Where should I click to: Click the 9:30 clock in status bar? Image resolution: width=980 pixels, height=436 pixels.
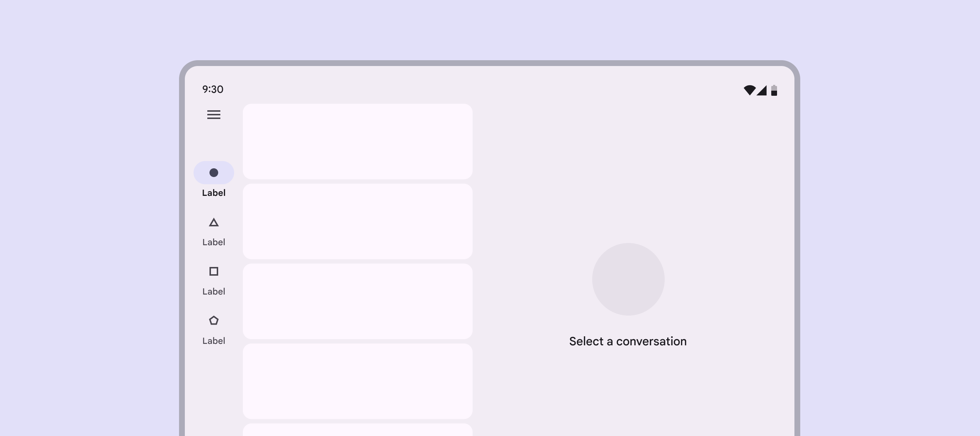coord(213,90)
